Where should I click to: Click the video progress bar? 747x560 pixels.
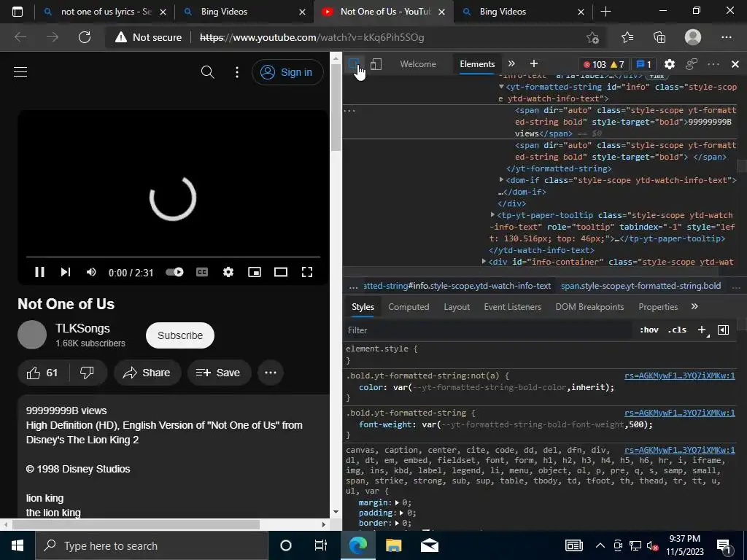point(173,257)
